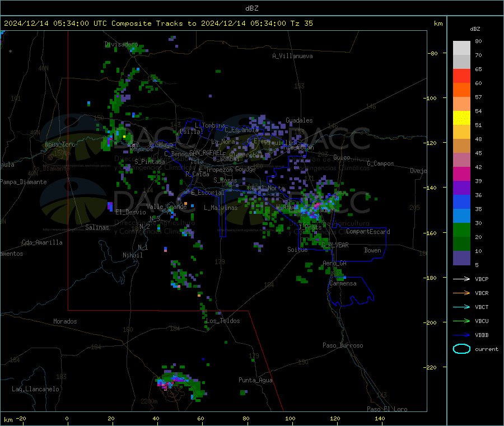Select the magenta 39 dBZ color swatch
The height and width of the screenshot is (426, 504).
pos(461,174)
